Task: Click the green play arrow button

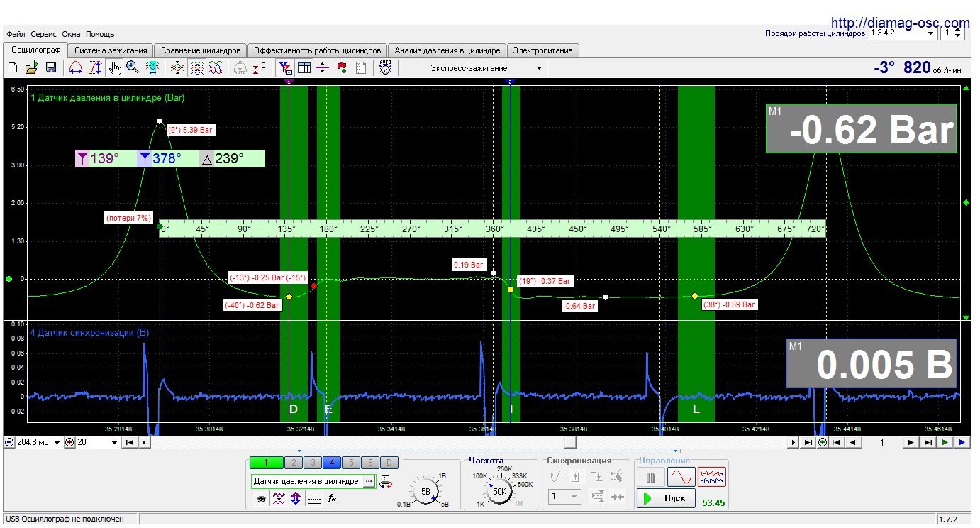Action: point(945,442)
